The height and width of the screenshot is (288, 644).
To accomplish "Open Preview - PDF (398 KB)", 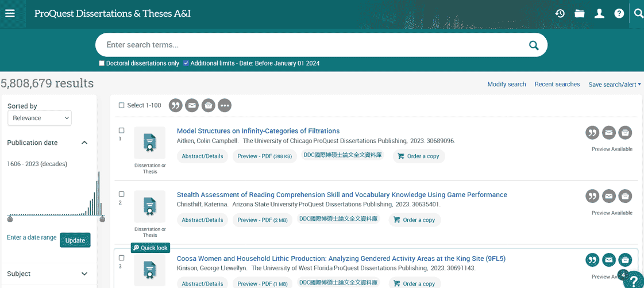I will [264, 156].
